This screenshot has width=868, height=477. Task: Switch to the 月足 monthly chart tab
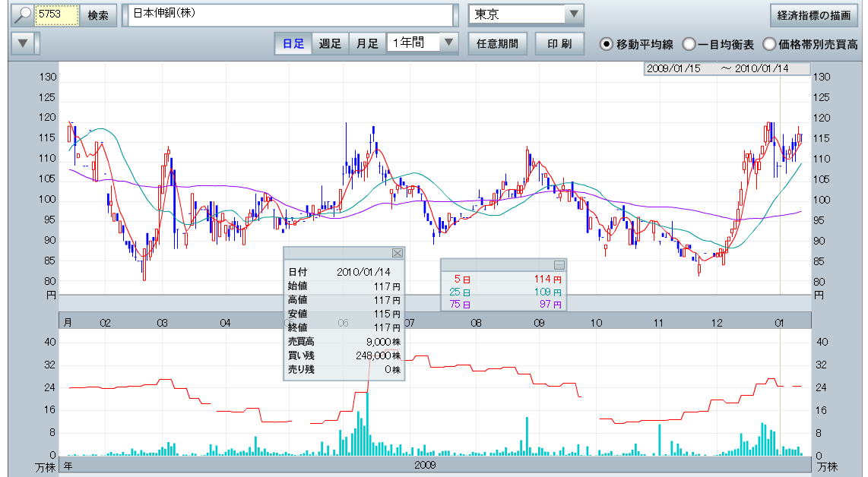[367, 43]
